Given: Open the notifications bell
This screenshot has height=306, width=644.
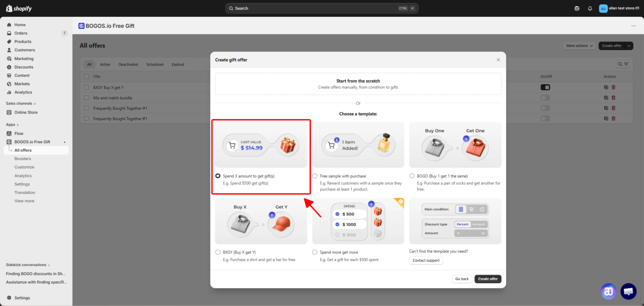Looking at the screenshot, I should click(x=590, y=9).
